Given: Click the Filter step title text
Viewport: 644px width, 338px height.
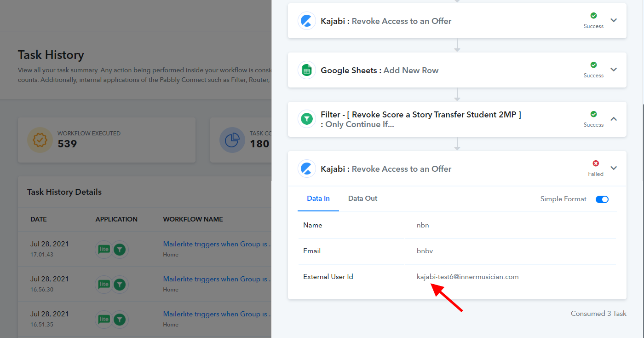Looking at the screenshot, I should (x=421, y=119).
